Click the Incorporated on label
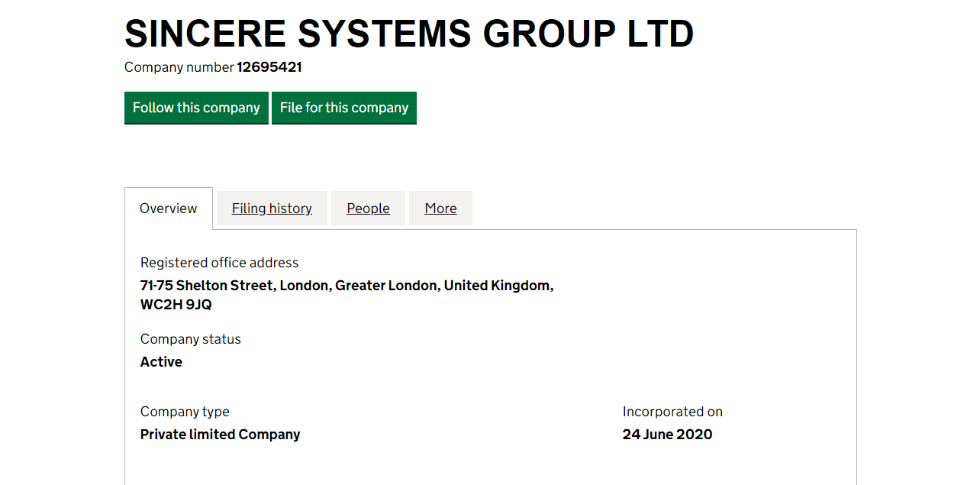The image size is (980, 485). coord(672,412)
